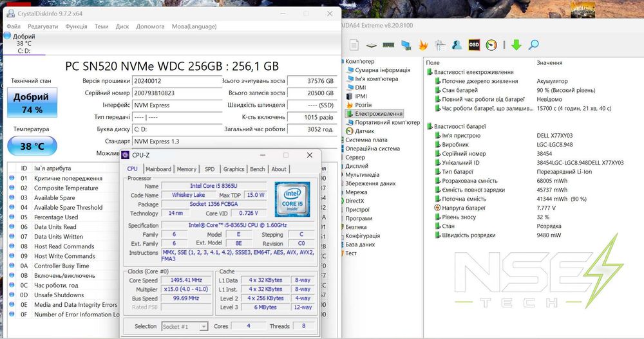Click the serial number field 200793810823
This screenshot has height=339, width=644.
point(177,93)
